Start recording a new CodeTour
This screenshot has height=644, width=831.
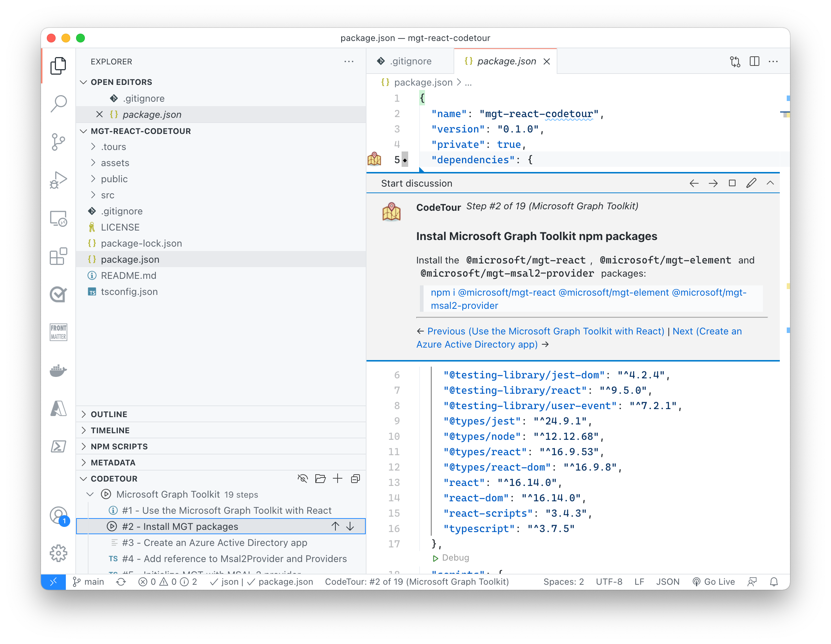[338, 479]
